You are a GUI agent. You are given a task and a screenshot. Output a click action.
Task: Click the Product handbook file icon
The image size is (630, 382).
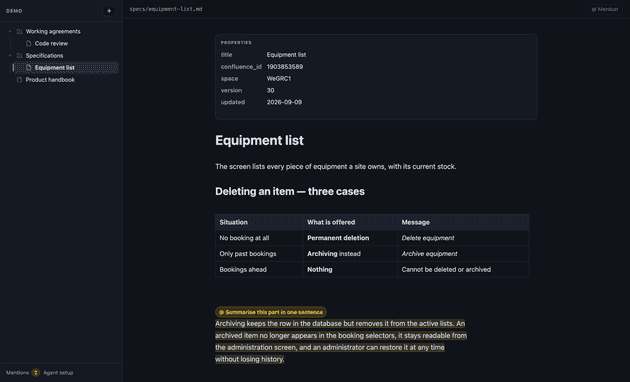(x=19, y=80)
